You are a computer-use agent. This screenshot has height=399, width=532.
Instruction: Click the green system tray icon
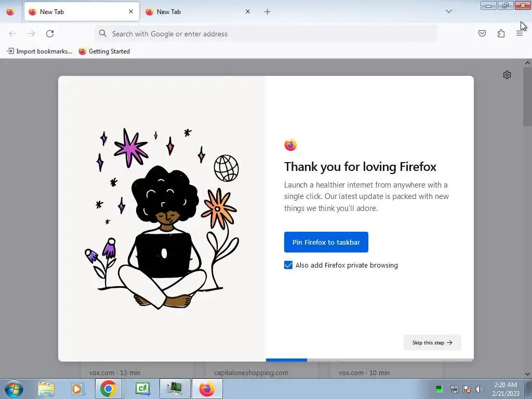[439, 389]
